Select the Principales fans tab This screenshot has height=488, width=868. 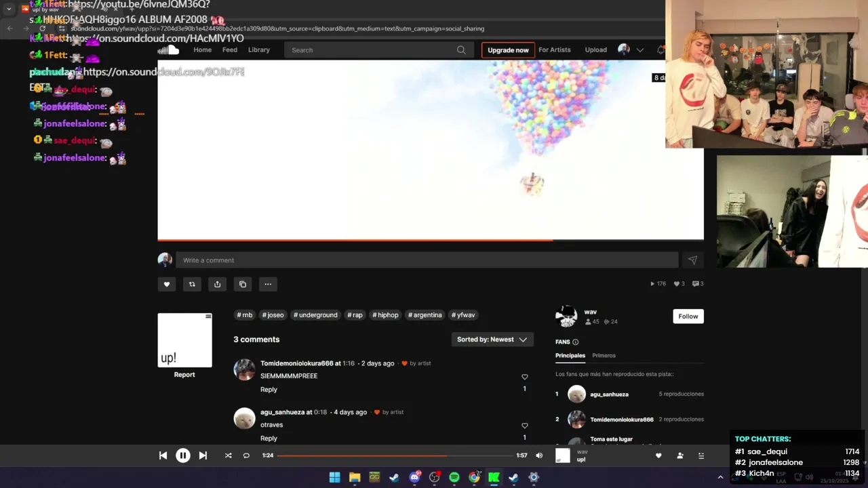570,356
